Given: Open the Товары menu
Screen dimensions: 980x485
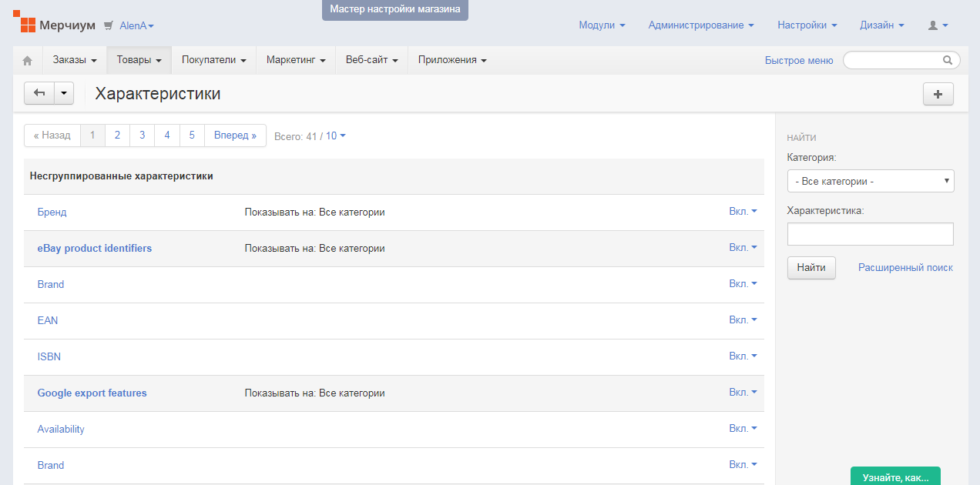Looking at the screenshot, I should [x=139, y=60].
